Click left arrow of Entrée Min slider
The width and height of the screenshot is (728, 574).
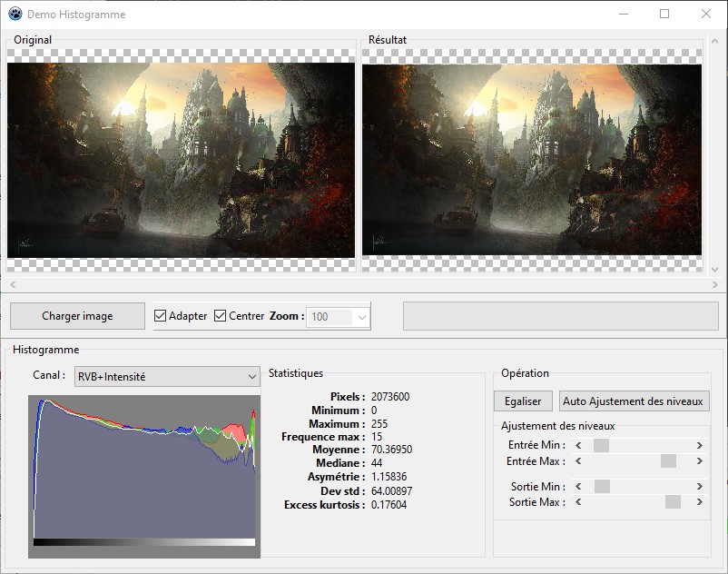click(578, 445)
